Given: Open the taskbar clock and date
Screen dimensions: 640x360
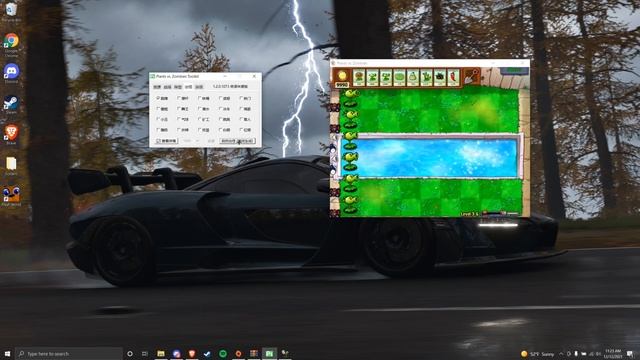Looking at the screenshot, I should pyautogui.click(x=613, y=353).
